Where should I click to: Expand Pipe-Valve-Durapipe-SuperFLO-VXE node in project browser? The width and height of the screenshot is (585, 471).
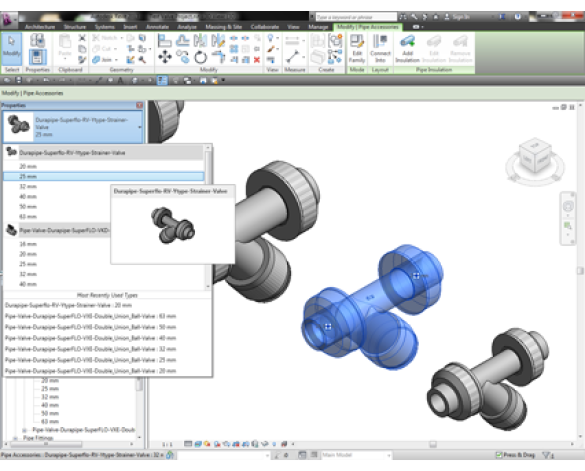click(24, 430)
